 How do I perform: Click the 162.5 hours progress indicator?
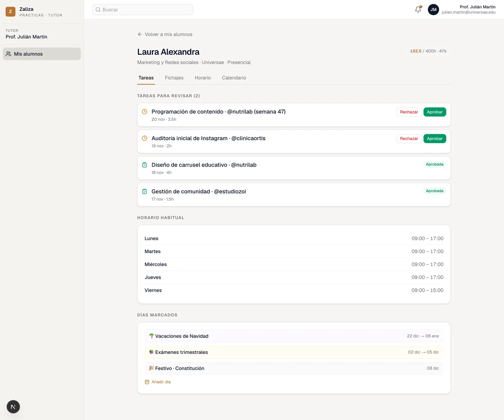(428, 51)
